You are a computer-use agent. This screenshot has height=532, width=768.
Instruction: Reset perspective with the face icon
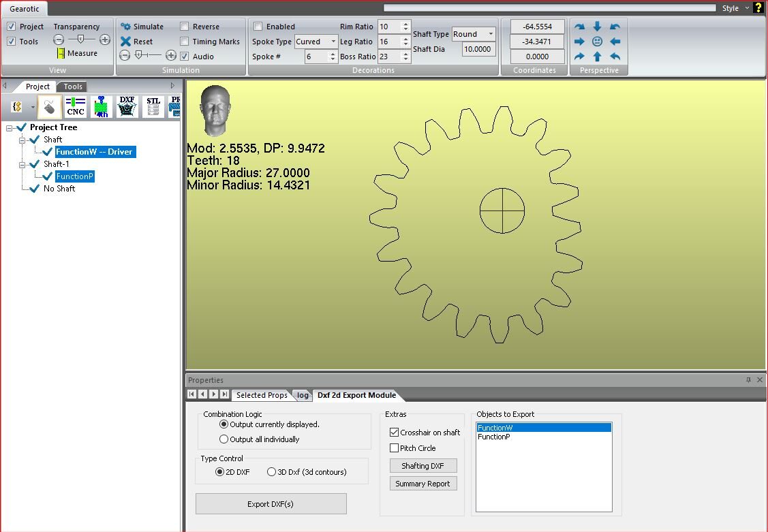click(x=597, y=42)
